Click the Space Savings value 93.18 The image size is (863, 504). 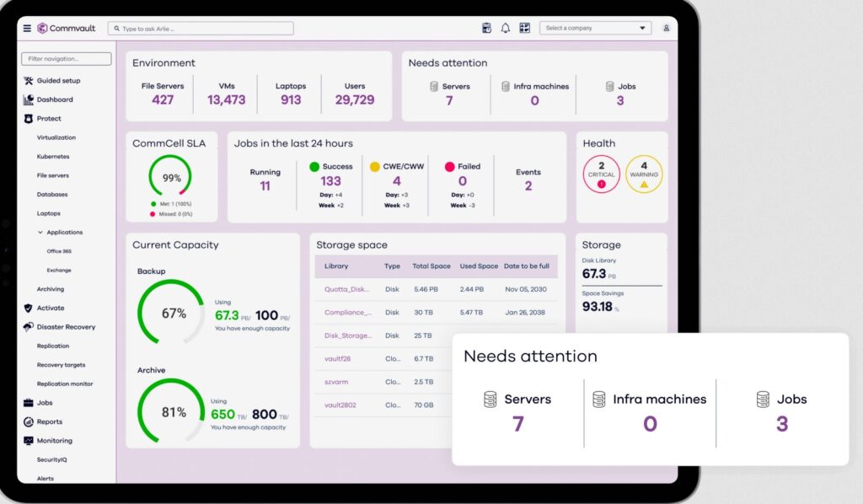coord(598,307)
